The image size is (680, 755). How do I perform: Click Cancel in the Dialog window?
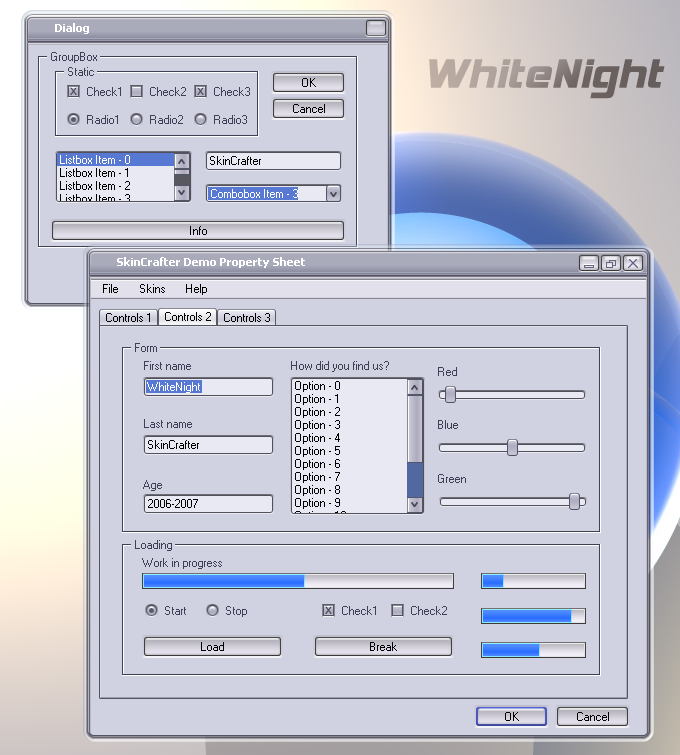(x=308, y=108)
